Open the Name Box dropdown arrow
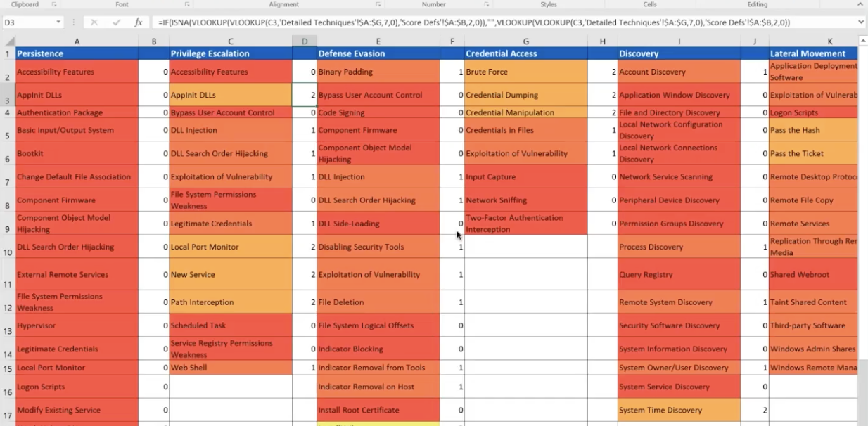This screenshot has height=426, width=868. [x=59, y=22]
